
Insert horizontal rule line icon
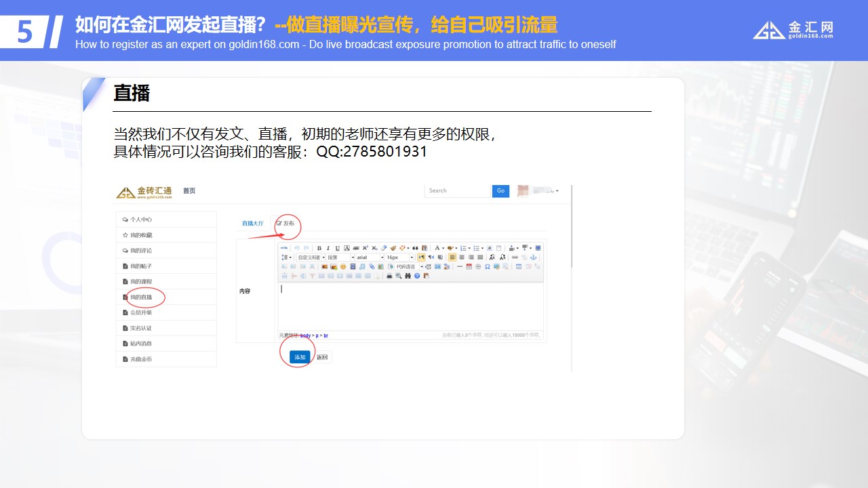pos(459,266)
